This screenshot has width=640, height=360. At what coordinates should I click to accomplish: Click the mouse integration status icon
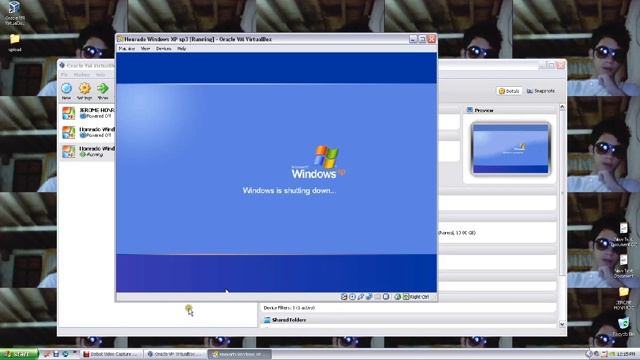[x=398, y=297]
